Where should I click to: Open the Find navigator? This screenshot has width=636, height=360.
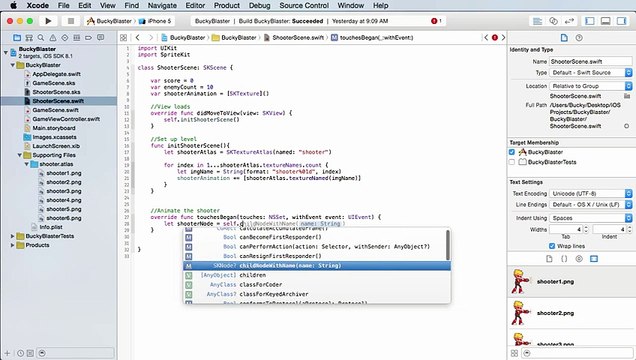pyautogui.click(x=41, y=38)
